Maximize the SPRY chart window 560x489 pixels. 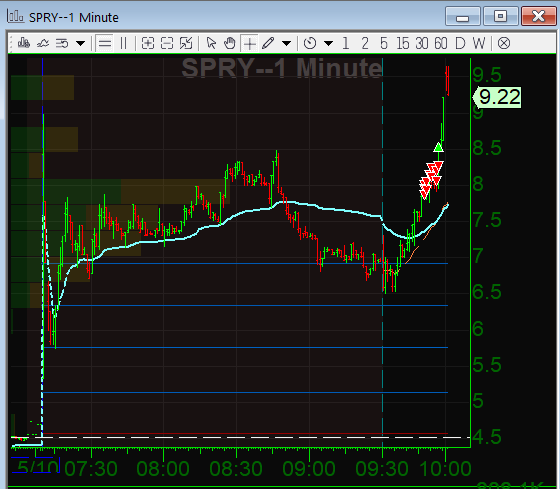(500, 16)
